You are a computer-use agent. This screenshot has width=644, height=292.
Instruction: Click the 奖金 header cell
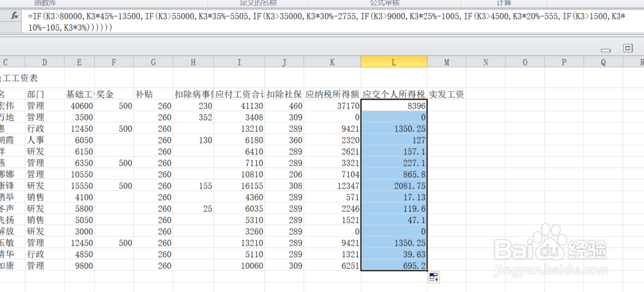coord(114,95)
